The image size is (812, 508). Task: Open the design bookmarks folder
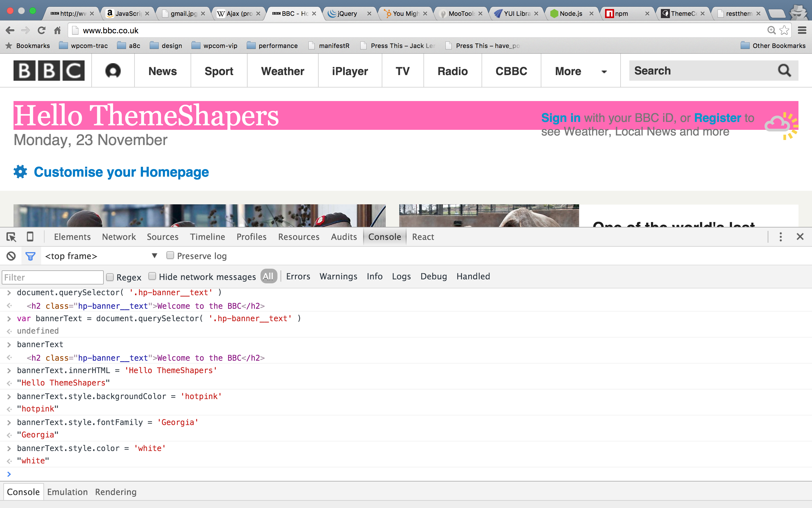[x=166, y=46]
